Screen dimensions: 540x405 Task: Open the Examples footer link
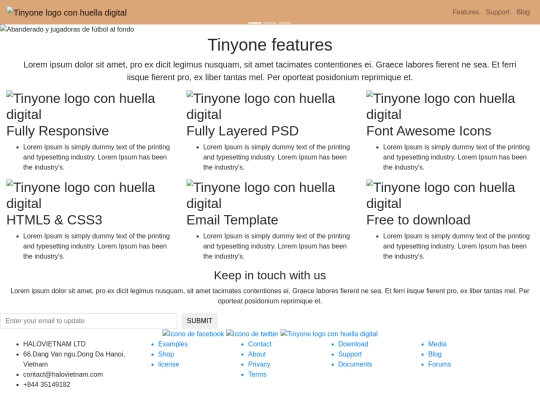click(x=173, y=344)
